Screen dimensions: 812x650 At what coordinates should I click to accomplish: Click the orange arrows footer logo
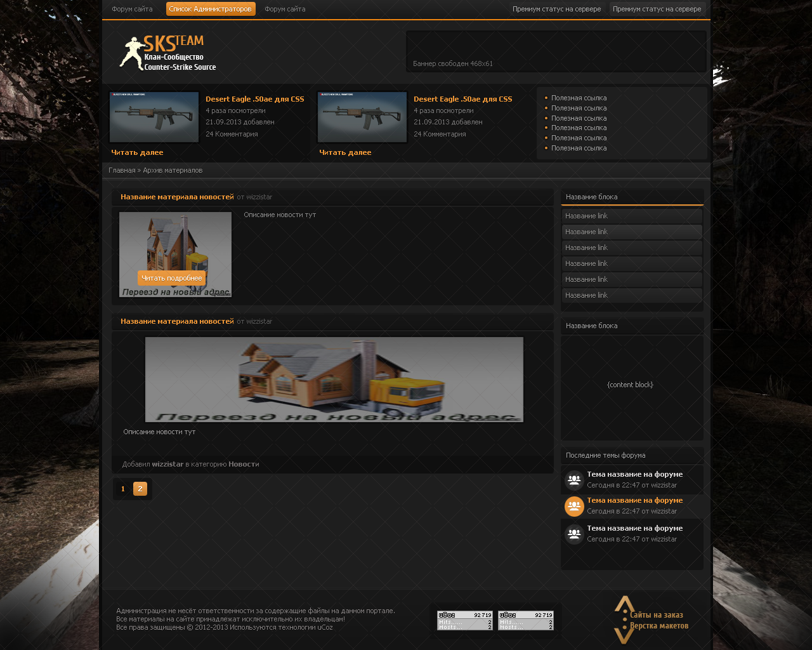pyautogui.click(x=624, y=620)
